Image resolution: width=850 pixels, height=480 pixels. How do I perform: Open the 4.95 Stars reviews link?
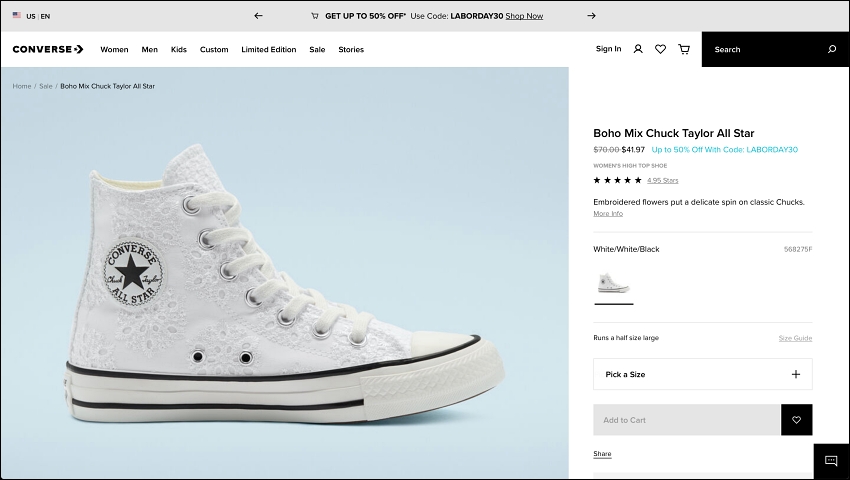pos(662,181)
